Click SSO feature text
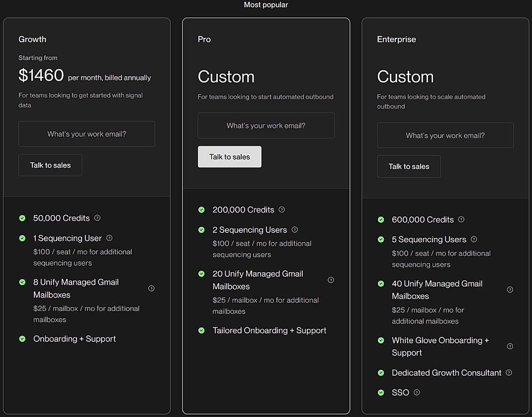Image resolution: width=532 pixels, height=417 pixels. (400, 393)
